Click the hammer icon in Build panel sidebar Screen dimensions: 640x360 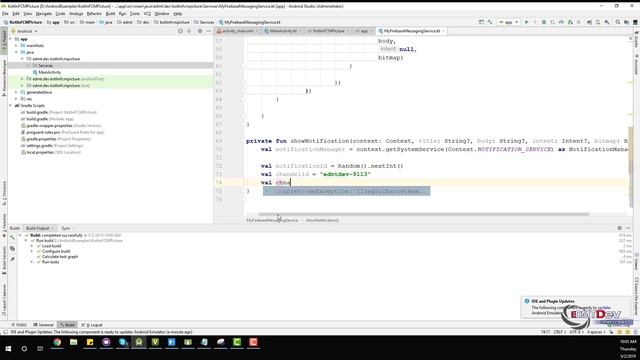[x=12, y=237]
